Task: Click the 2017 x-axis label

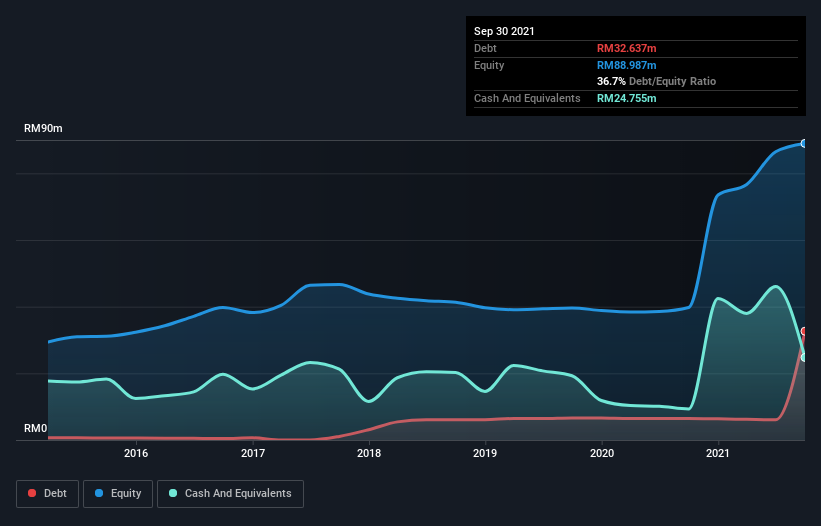Action: [x=252, y=453]
